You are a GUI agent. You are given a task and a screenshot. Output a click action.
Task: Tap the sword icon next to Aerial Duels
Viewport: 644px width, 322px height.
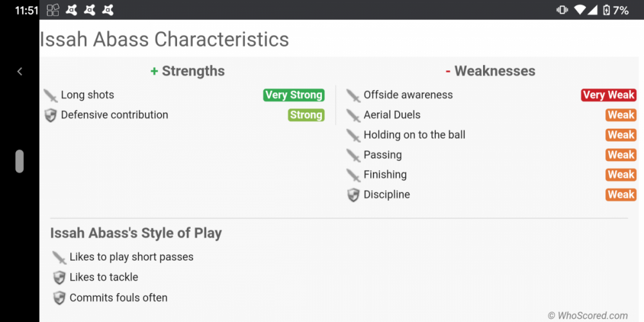point(353,115)
